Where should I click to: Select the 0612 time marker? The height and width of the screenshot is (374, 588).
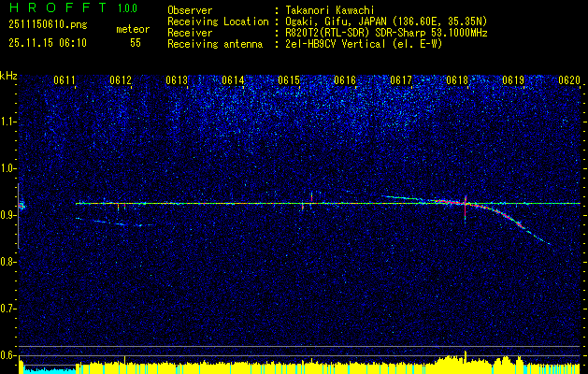click(121, 80)
